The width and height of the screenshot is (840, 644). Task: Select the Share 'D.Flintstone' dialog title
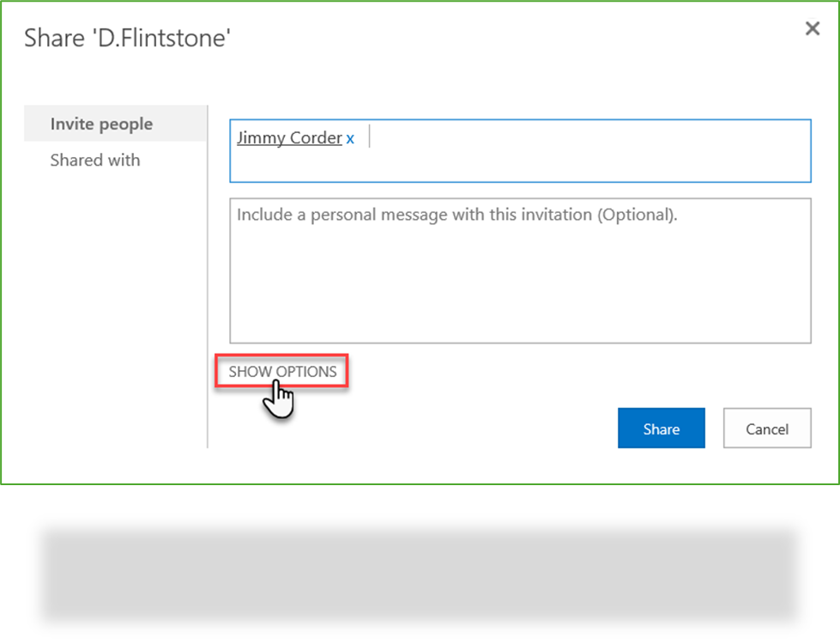tap(128, 38)
